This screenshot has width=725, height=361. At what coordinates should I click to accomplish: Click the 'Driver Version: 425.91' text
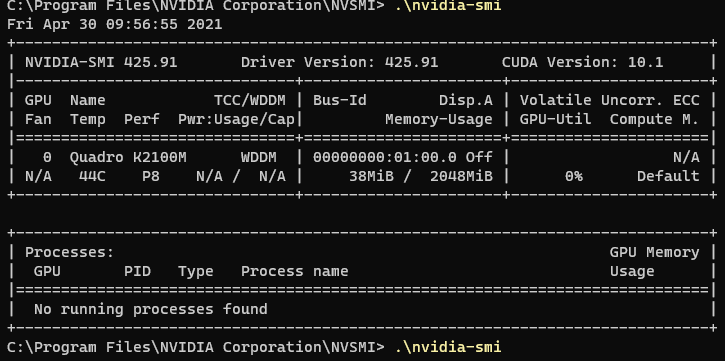click(x=339, y=62)
